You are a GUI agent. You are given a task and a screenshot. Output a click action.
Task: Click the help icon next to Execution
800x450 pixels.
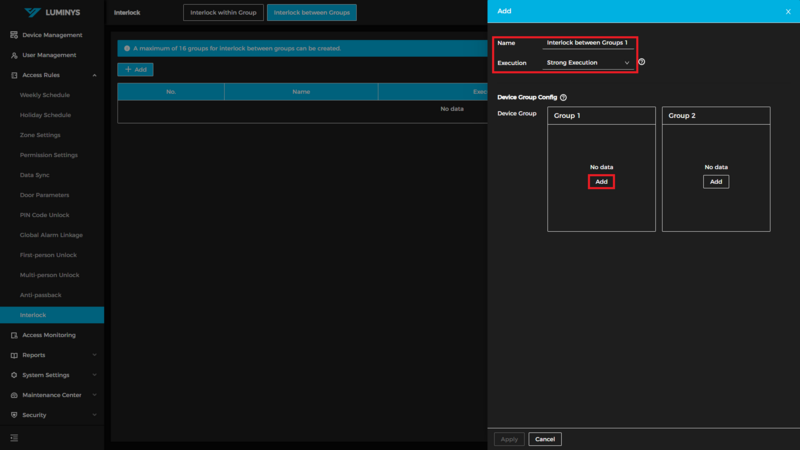(641, 62)
